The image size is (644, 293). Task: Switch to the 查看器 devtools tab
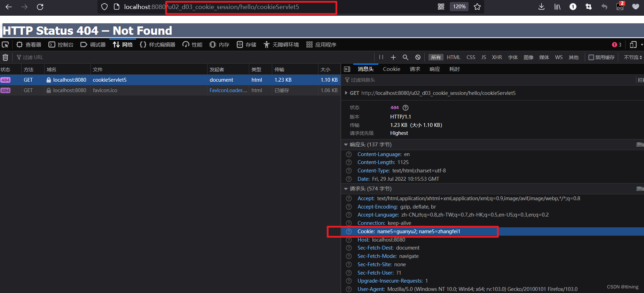click(x=29, y=44)
